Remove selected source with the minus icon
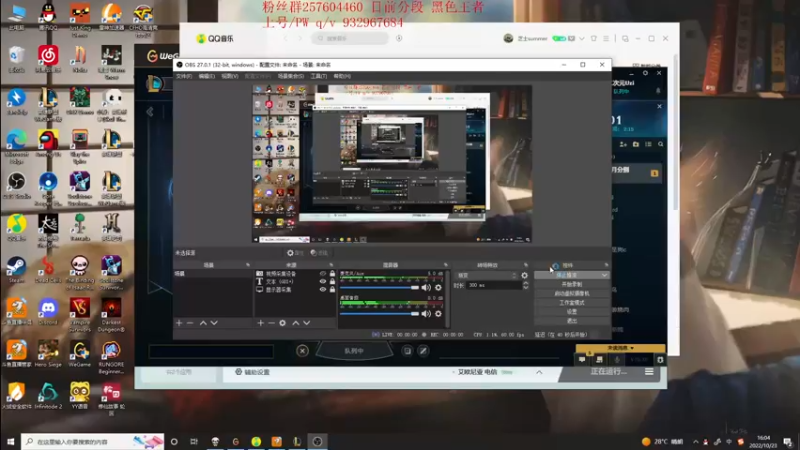 (x=271, y=323)
